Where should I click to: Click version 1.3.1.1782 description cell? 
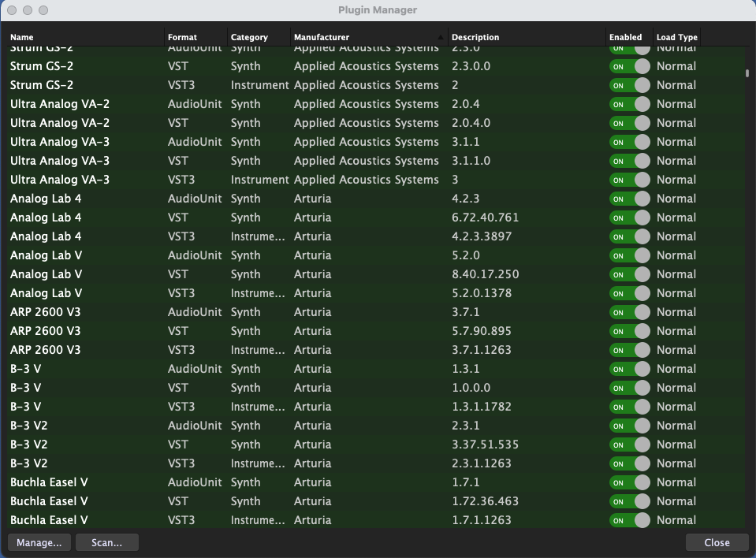tap(481, 407)
